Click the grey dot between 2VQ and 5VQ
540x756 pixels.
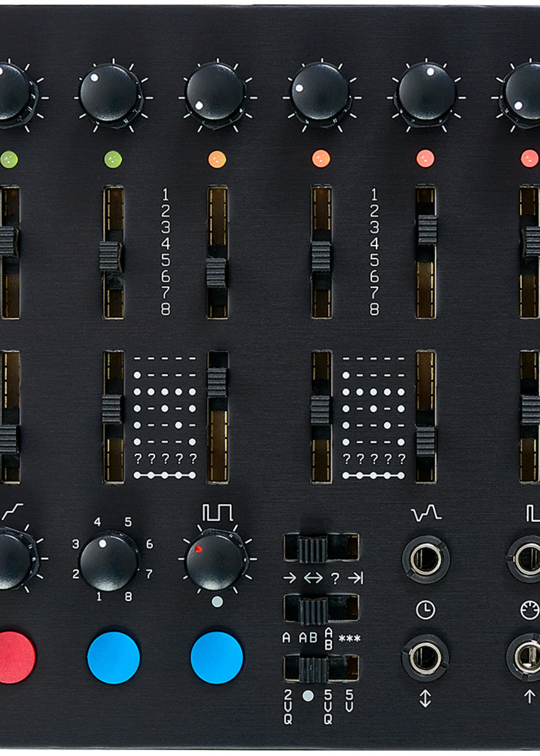[308, 696]
